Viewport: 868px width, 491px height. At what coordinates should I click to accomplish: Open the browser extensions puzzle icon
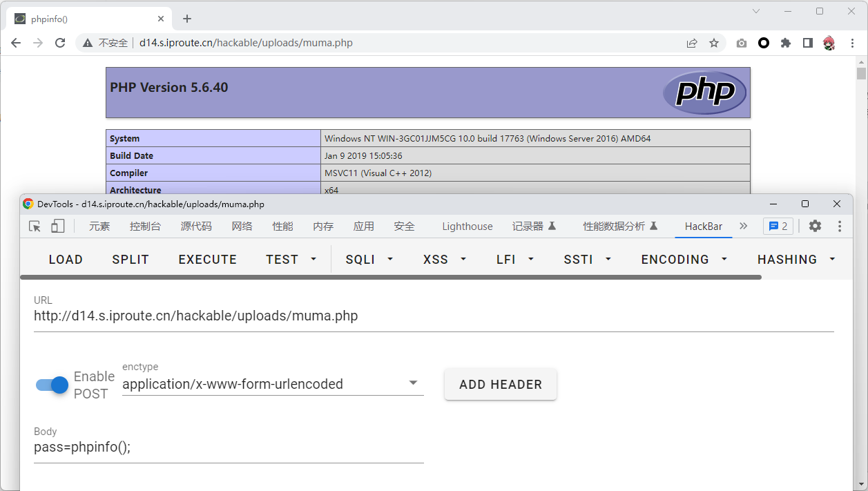coord(785,43)
